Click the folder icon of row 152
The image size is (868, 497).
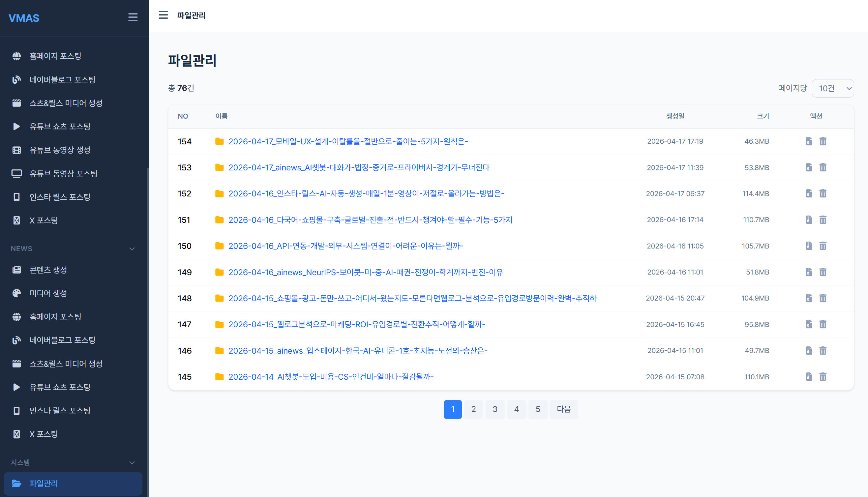click(220, 194)
